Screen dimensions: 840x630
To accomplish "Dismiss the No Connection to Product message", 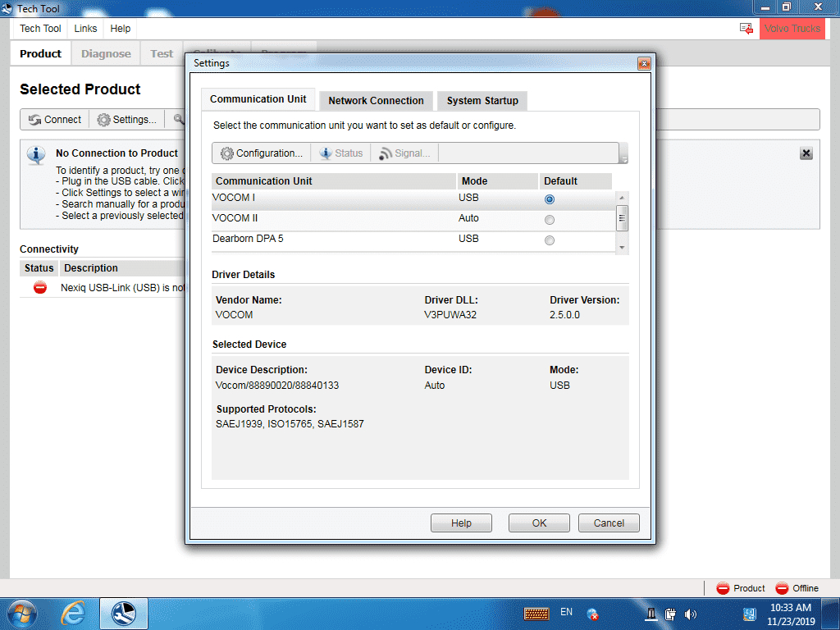I will coord(806,153).
